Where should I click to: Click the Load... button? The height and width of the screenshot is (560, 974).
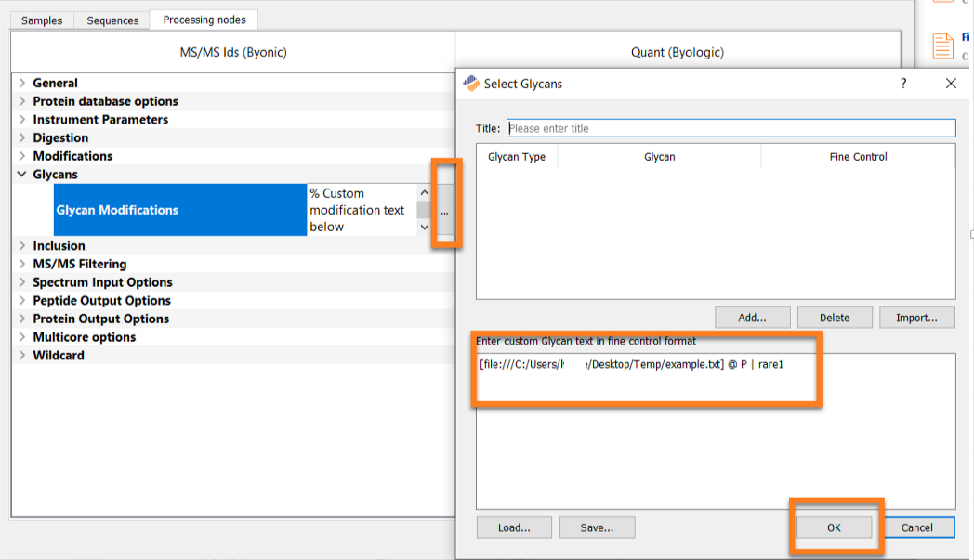point(514,527)
